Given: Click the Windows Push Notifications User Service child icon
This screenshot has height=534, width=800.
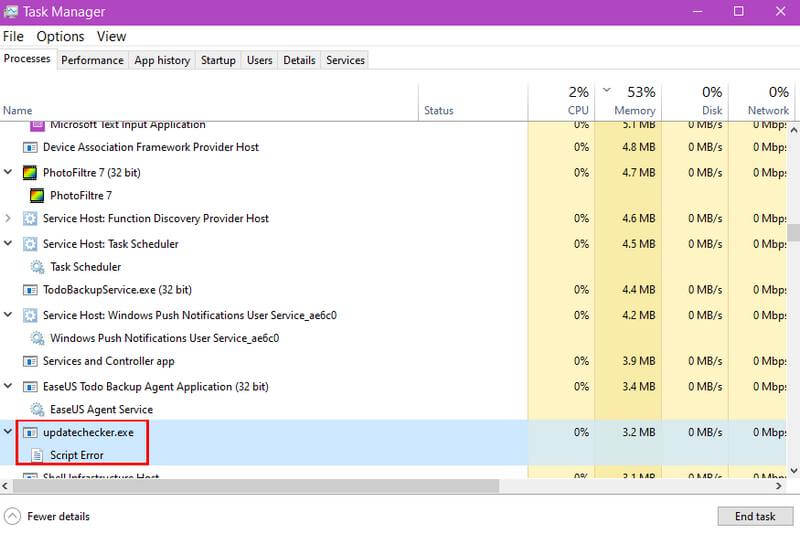Looking at the screenshot, I should pos(37,338).
